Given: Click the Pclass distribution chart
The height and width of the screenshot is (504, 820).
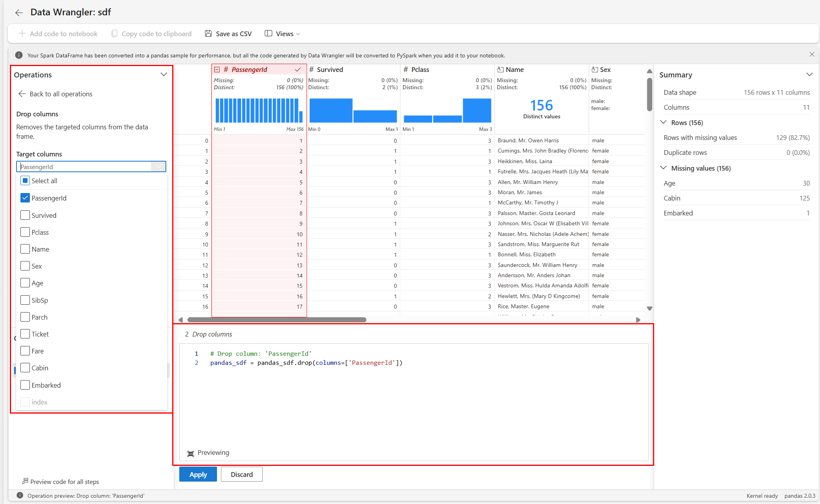Looking at the screenshot, I should pos(447,110).
